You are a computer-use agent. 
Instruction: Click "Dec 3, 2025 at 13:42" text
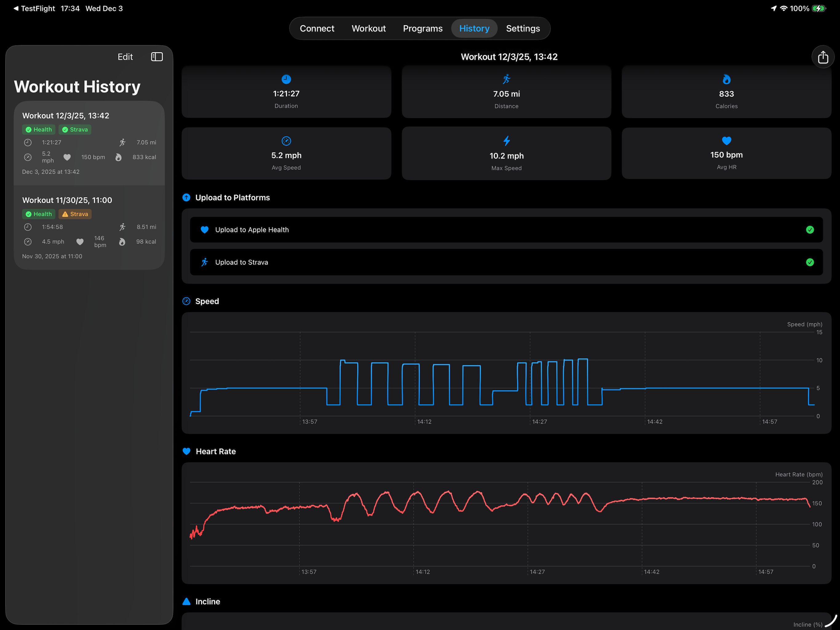pos(51,172)
